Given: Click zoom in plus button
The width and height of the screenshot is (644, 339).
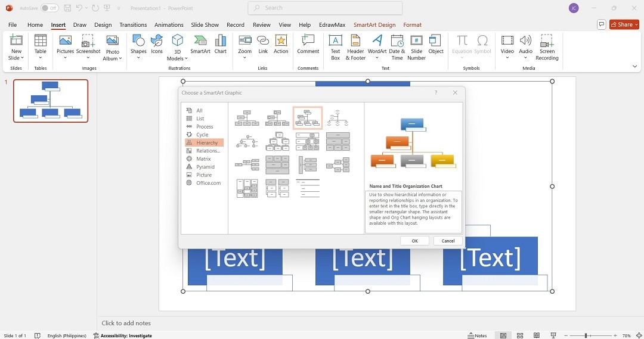Looking at the screenshot, I should 615,335.
